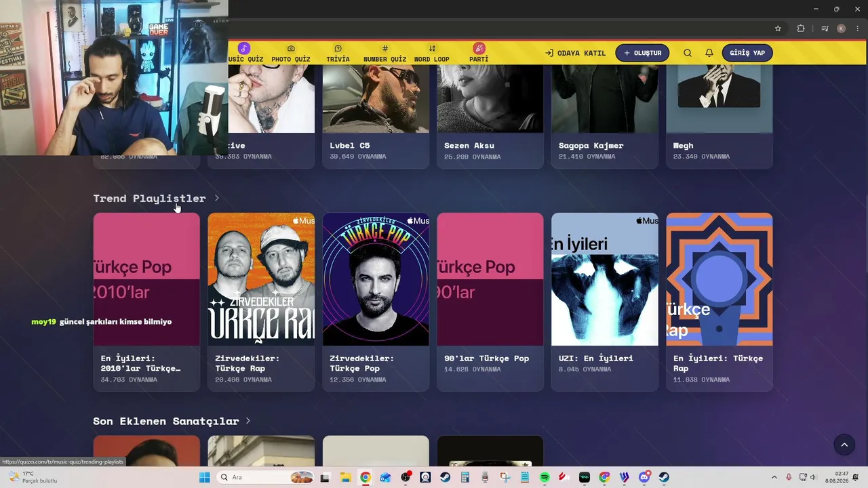The image size is (868, 488).
Task: Switch to Chrome in the taskbar
Action: click(365, 477)
